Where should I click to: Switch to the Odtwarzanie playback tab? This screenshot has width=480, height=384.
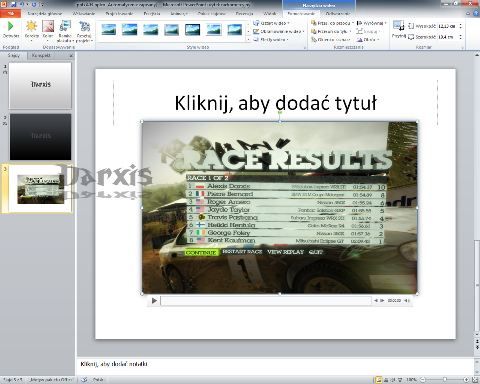(x=338, y=14)
